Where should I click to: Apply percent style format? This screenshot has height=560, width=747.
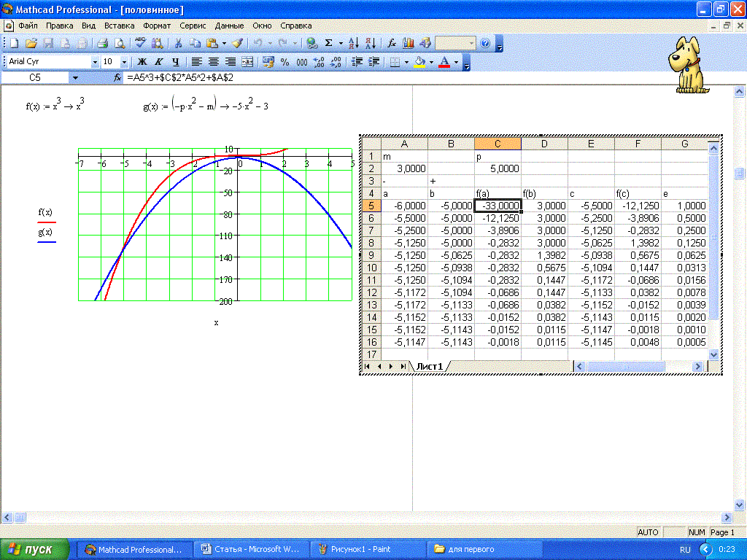point(285,63)
